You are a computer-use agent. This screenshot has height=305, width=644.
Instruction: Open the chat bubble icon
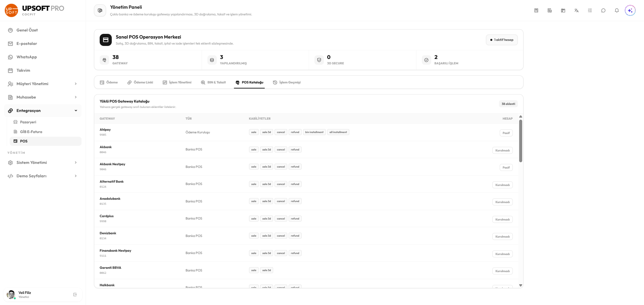point(603,10)
